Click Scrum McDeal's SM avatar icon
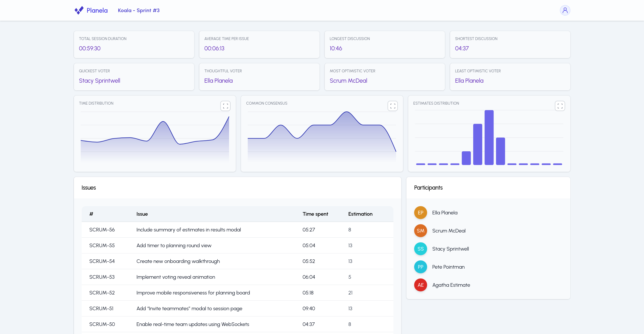 (421, 230)
